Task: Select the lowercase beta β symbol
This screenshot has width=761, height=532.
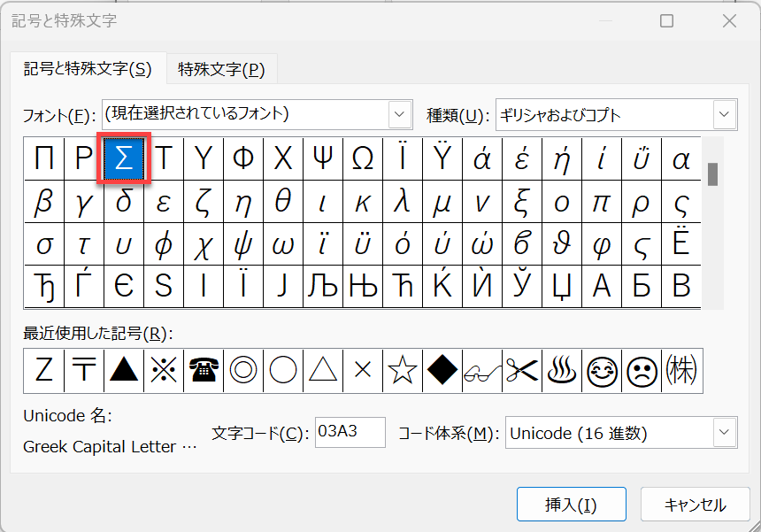Action: (x=44, y=202)
